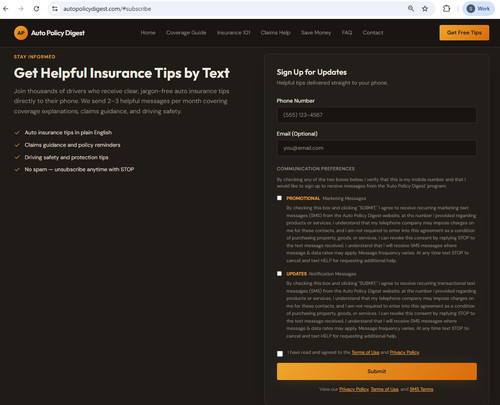
Task: Click the 'STAY INFORMED' label
Action: click(x=35, y=57)
